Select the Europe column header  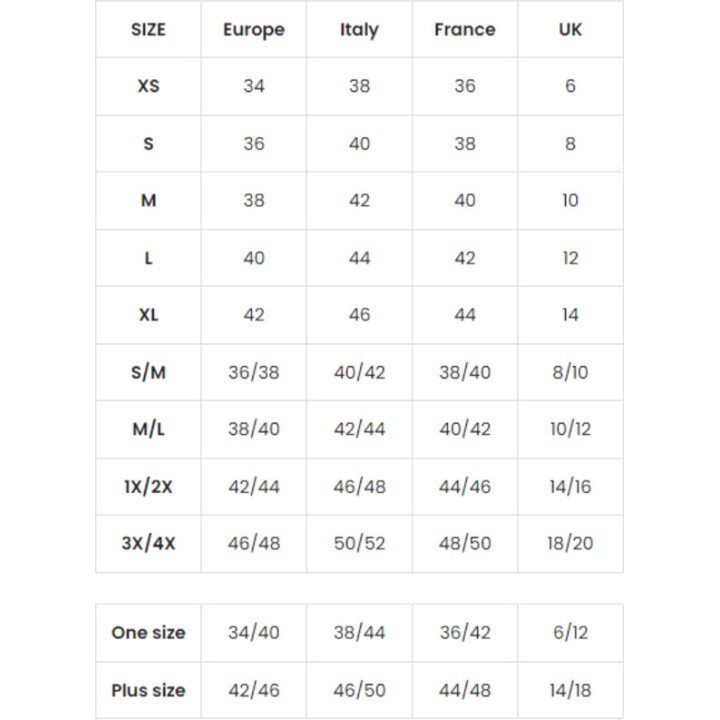[x=254, y=30]
